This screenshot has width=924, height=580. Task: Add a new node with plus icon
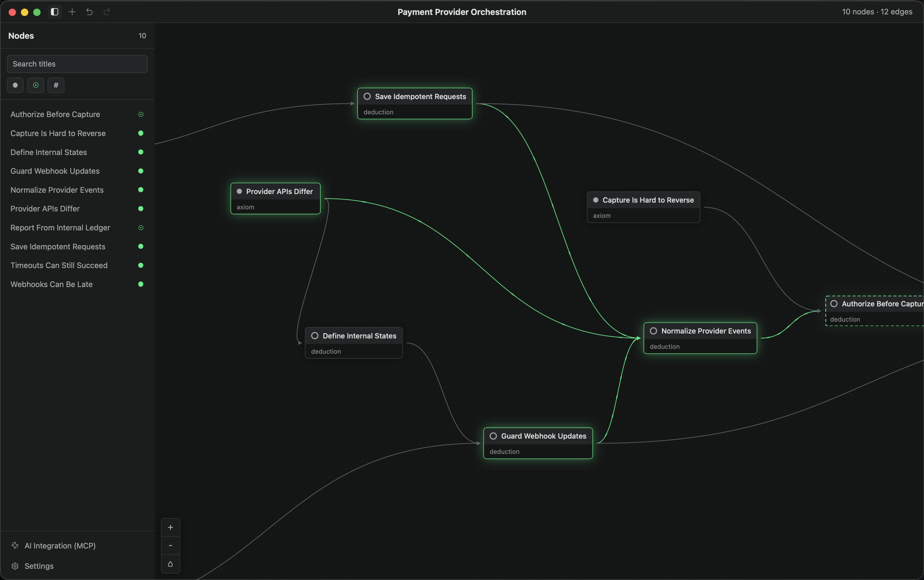[x=72, y=12]
